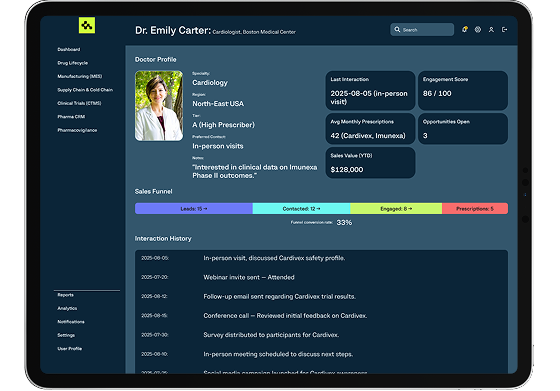560x391 pixels.
Task: Open the notifications bell icon
Action: tap(465, 30)
